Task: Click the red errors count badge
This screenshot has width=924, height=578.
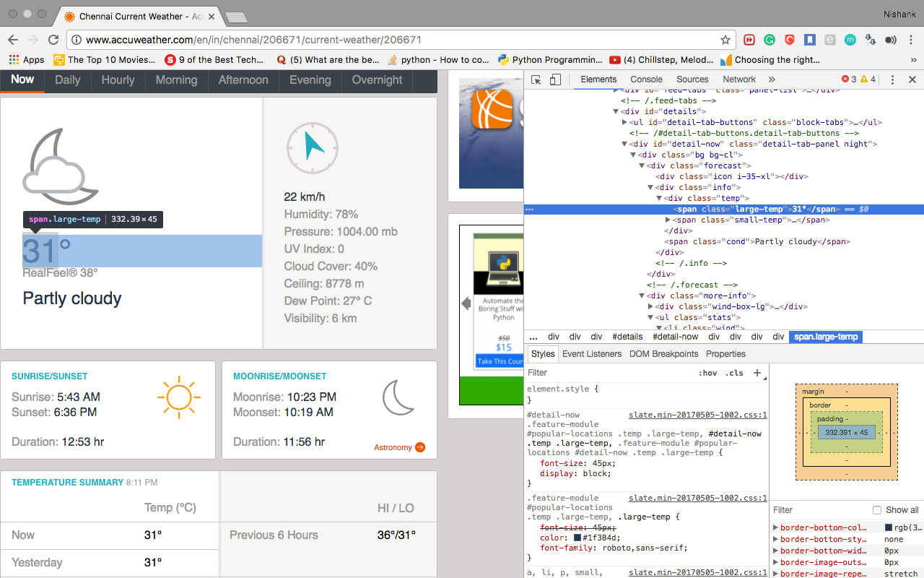Action: click(x=849, y=79)
